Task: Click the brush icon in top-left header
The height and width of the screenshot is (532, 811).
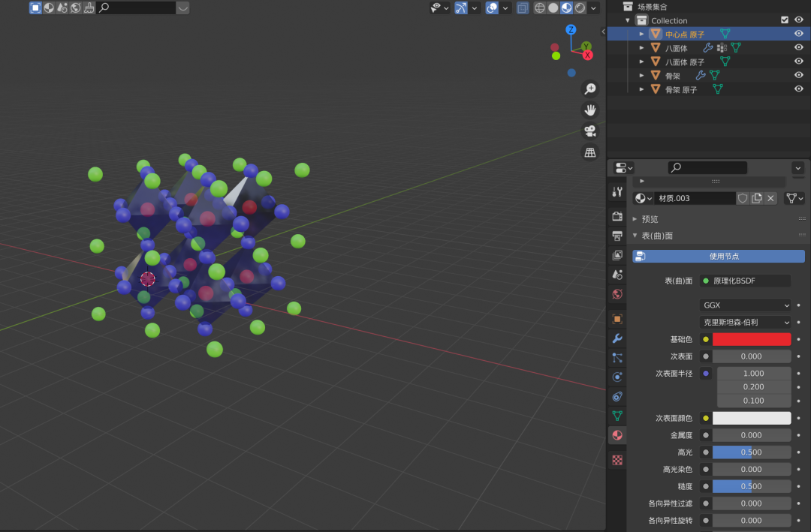Action: point(89,8)
